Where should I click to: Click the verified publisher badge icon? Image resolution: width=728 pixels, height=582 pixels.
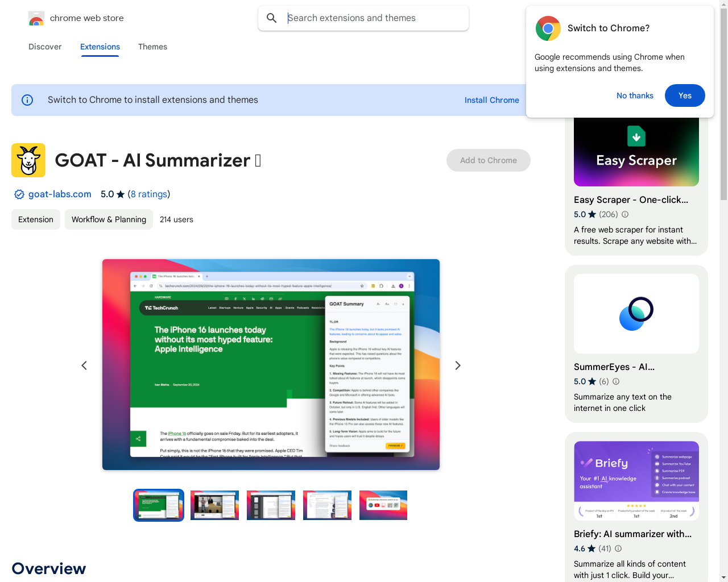pos(19,194)
